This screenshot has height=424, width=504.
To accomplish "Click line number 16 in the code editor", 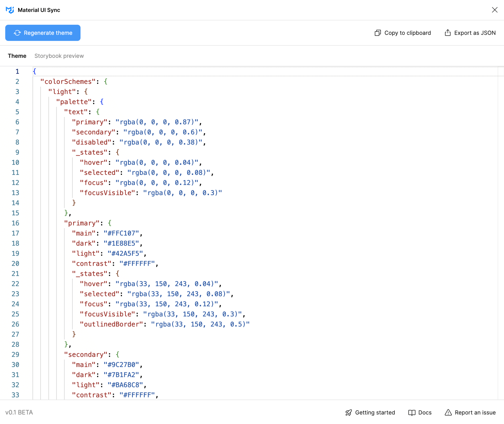I will point(15,223).
